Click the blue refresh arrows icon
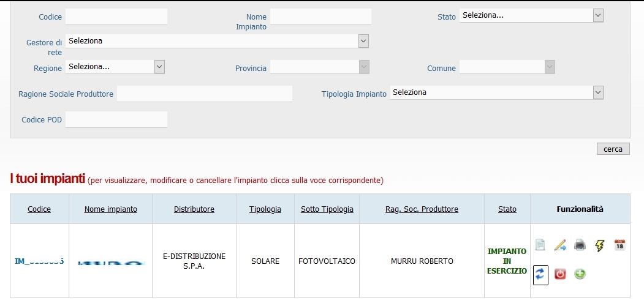 click(x=540, y=274)
